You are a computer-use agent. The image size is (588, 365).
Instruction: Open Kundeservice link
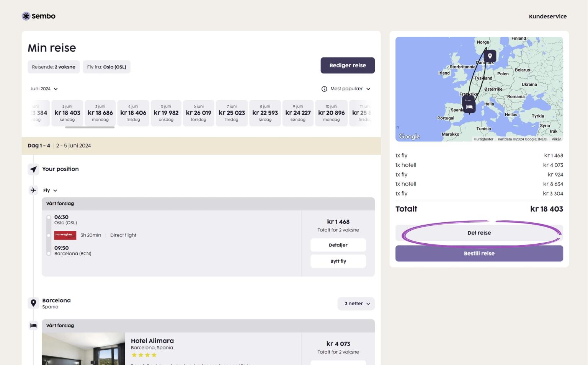click(547, 16)
